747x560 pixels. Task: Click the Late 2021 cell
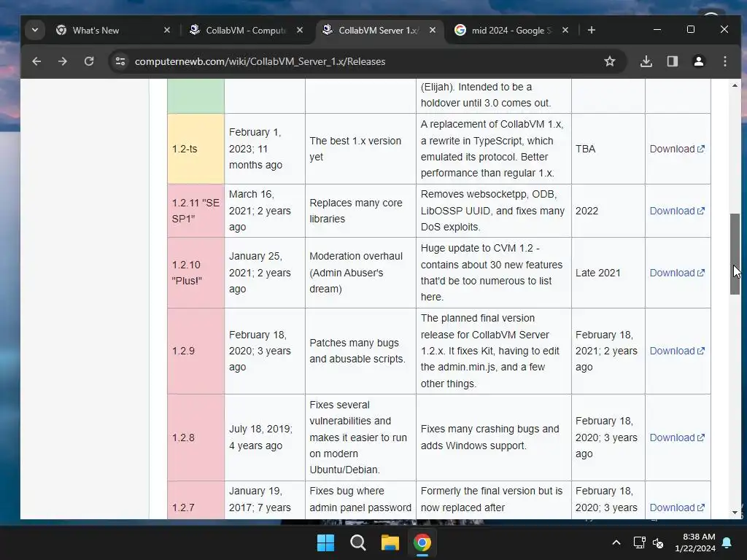click(x=608, y=273)
